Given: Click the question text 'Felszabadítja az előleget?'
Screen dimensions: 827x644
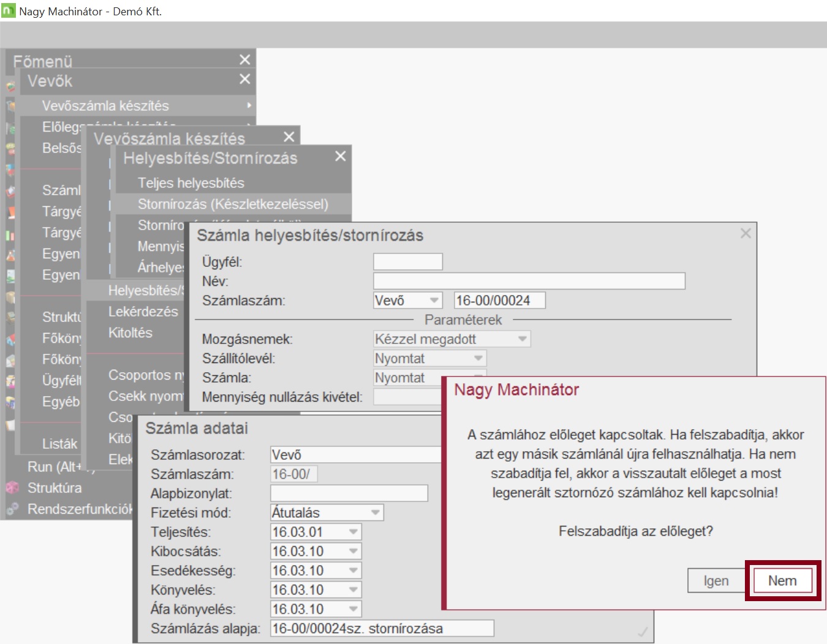Looking at the screenshot, I should (x=636, y=531).
